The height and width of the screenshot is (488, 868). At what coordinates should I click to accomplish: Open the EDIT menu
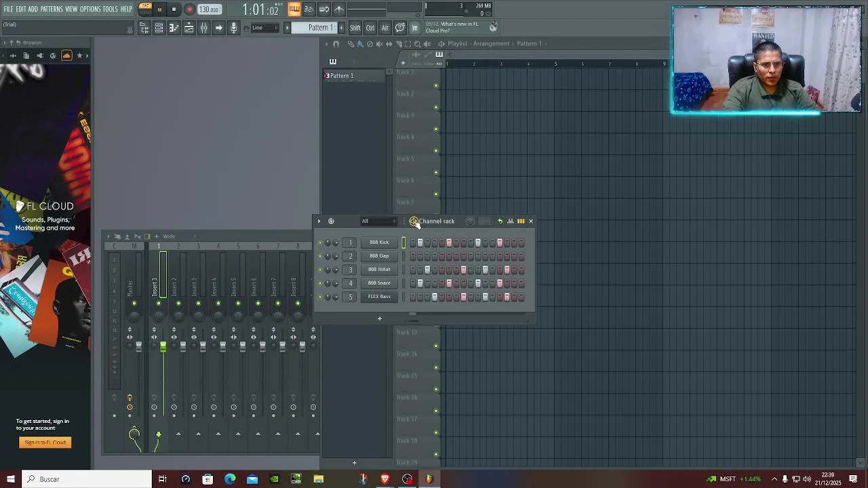click(21, 9)
